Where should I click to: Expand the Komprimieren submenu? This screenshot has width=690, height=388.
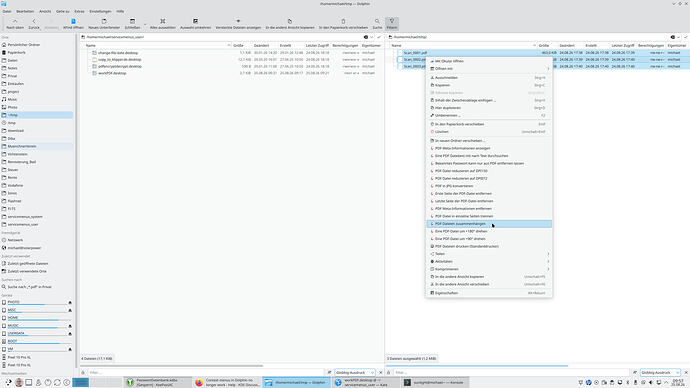(x=489, y=269)
